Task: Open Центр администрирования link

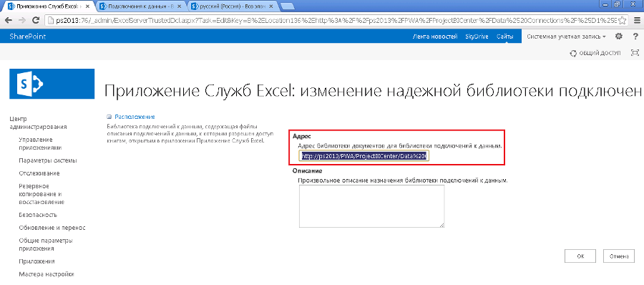Action: click(x=38, y=122)
